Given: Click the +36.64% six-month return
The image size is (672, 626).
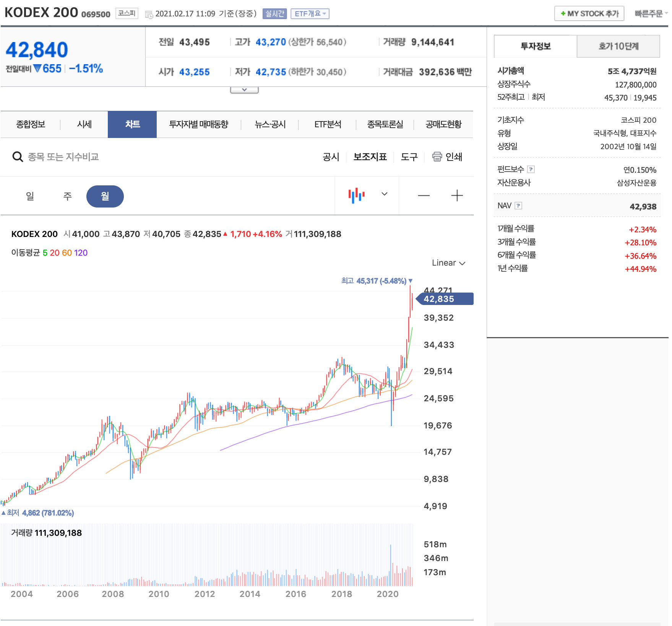Looking at the screenshot, I should 640,256.
